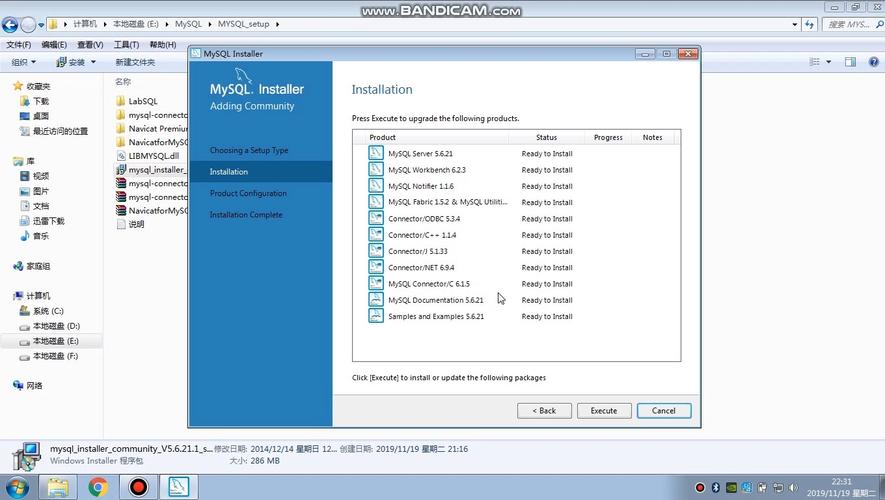This screenshot has width=885, height=500.
Task: Expand the address bar history dropdown
Action: (x=795, y=24)
